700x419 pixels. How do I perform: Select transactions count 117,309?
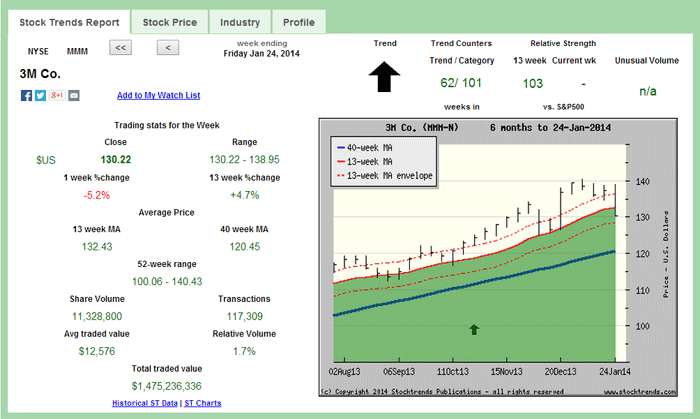[245, 316]
